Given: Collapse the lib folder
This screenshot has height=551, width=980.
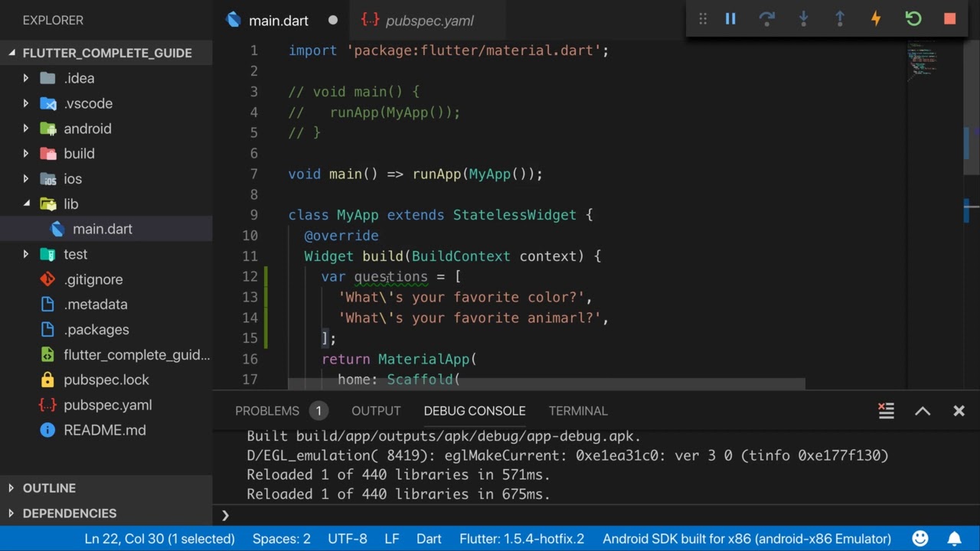Looking at the screenshot, I should coord(26,204).
